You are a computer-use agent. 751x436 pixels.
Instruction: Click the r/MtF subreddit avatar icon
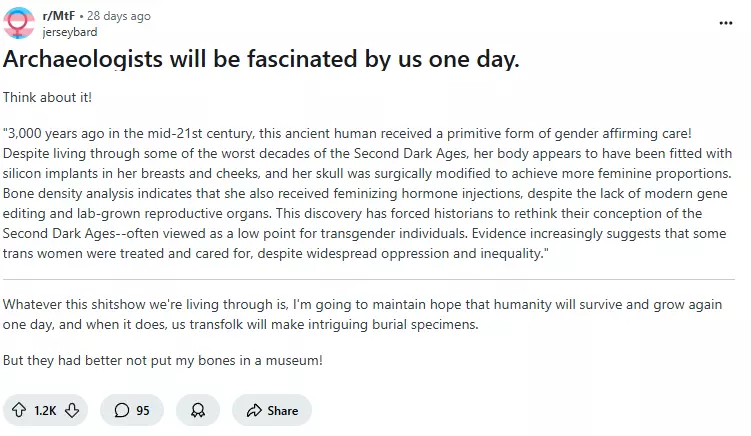point(19,23)
